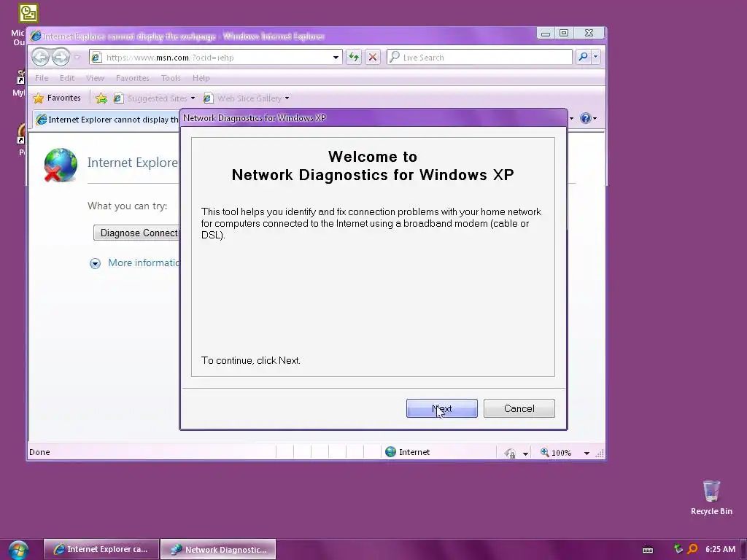Open dropdown next to status bar lock icon
This screenshot has height=560, width=747.
click(x=525, y=454)
